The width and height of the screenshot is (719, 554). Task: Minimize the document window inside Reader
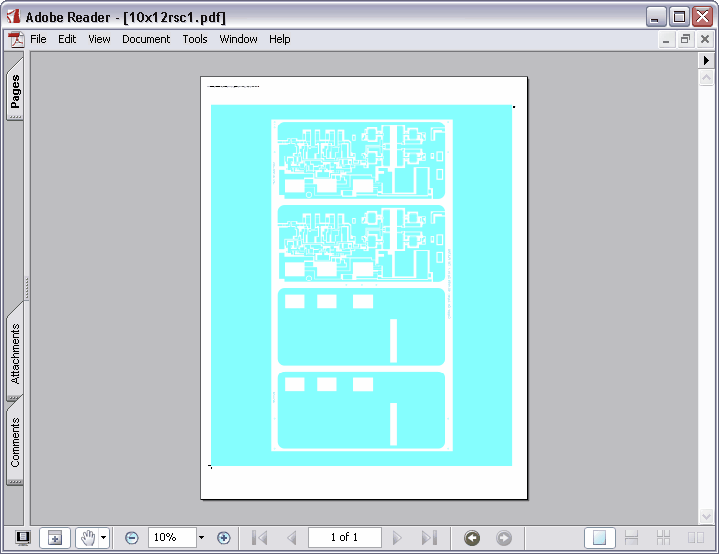(666, 40)
